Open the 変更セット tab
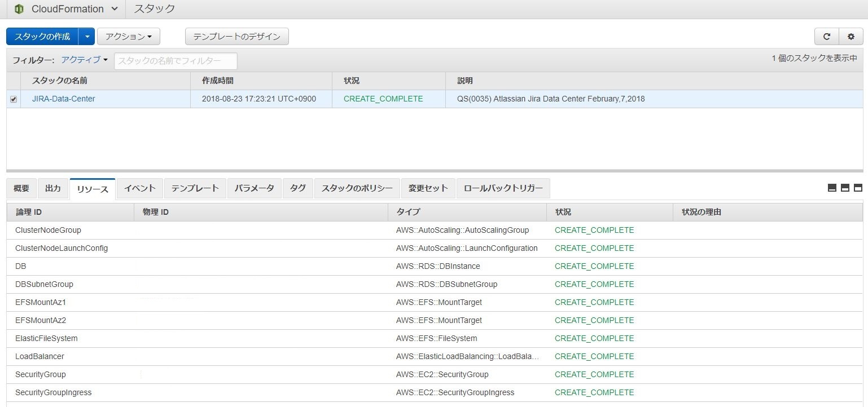 coord(428,188)
